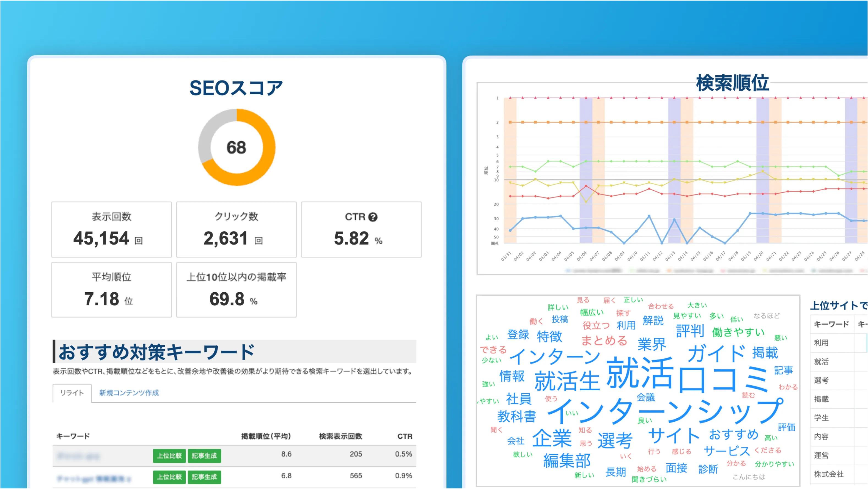Select the 株式会社 row in the top sites table
This screenshot has width=868, height=489.
click(829, 474)
